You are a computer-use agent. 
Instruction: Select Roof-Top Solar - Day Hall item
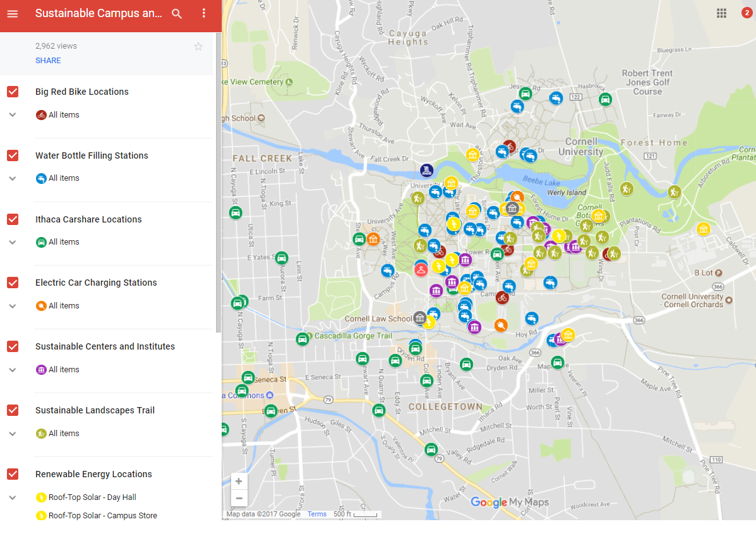click(x=92, y=497)
